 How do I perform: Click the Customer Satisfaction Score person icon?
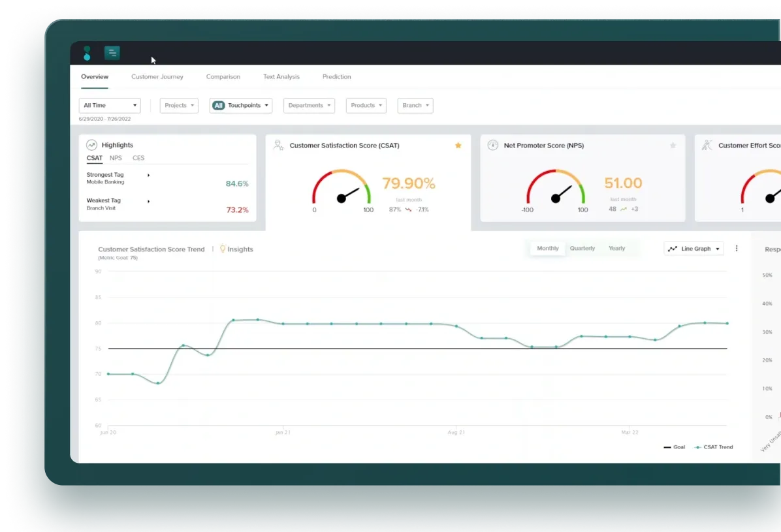[278, 146]
